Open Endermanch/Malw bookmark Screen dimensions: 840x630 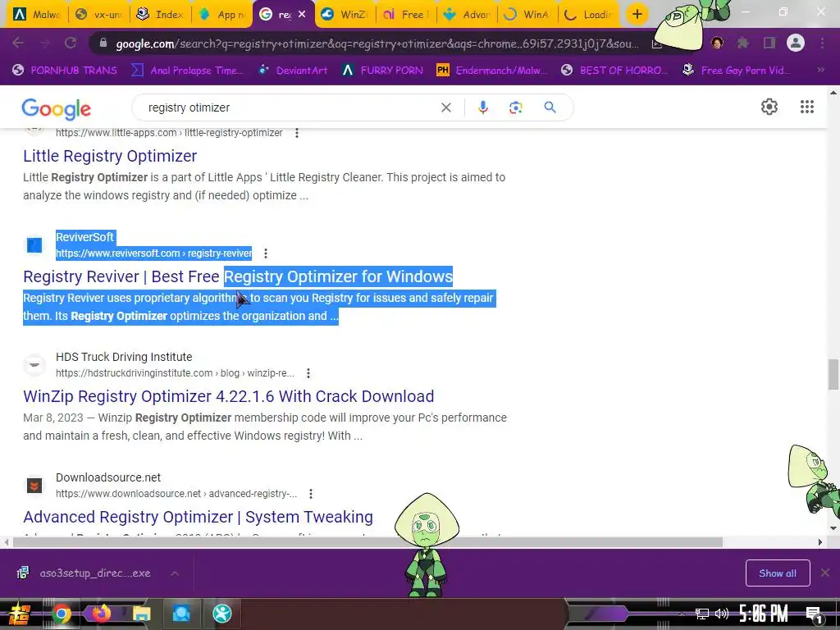492,70
